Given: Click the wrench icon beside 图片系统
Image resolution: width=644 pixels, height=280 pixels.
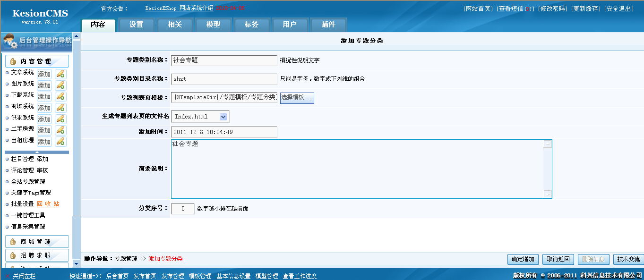Looking at the screenshot, I should 60,85.
